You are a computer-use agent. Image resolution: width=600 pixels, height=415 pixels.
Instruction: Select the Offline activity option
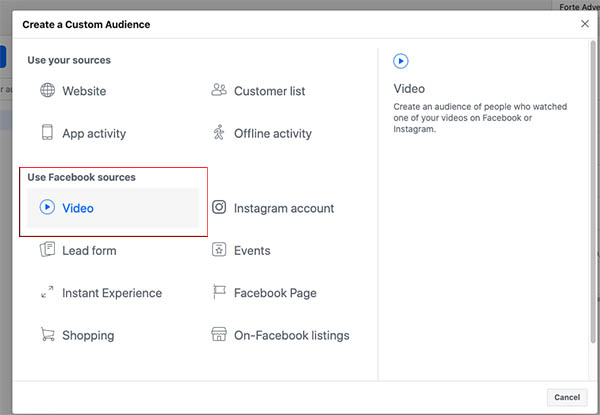click(x=273, y=133)
